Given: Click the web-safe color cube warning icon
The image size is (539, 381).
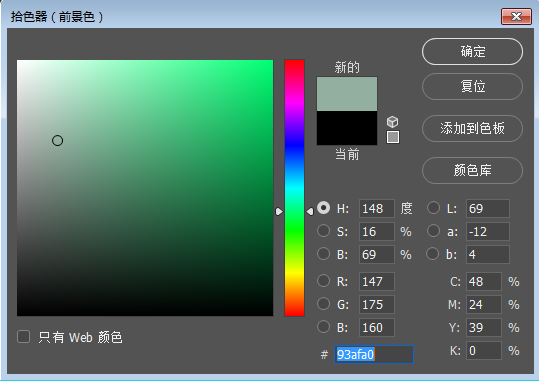Looking at the screenshot, I should click(393, 121).
